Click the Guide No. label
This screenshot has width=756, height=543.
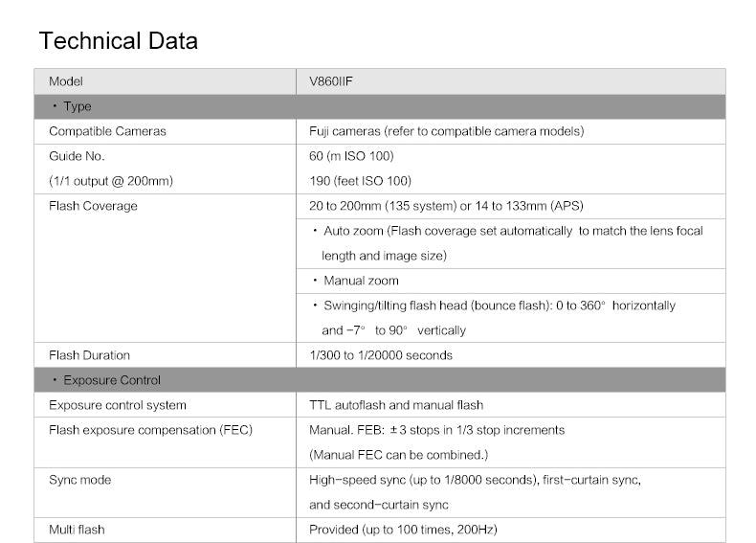click(77, 156)
